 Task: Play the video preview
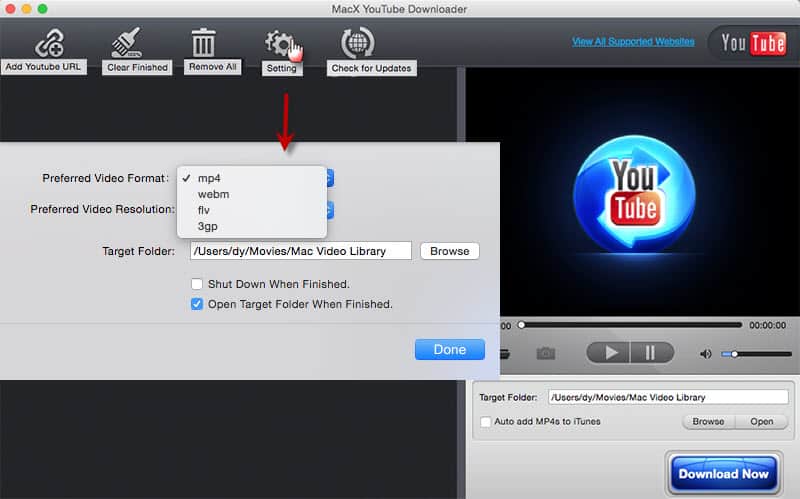(609, 353)
